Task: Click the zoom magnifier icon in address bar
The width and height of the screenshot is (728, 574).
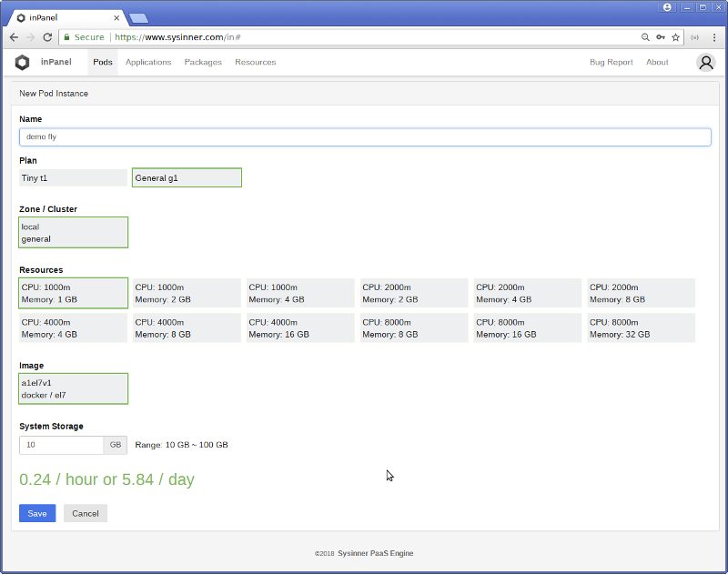Action: pyautogui.click(x=645, y=37)
